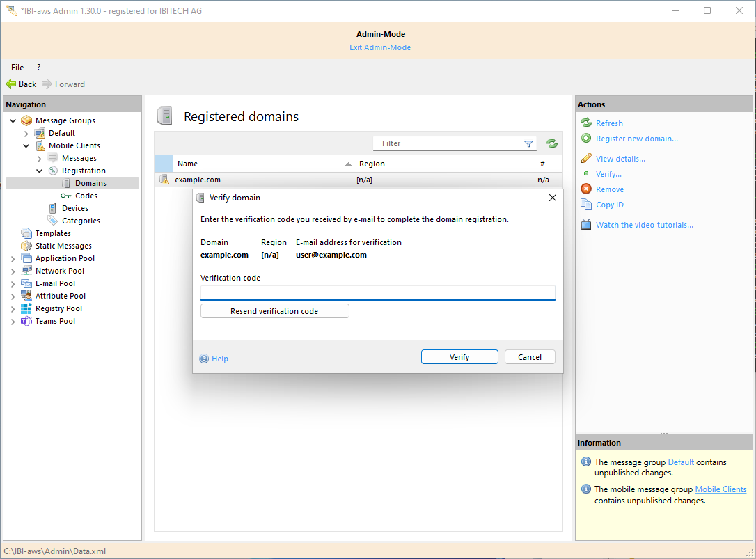Click the green refresh icon beside Filter
Image resolution: width=756 pixels, height=559 pixels.
pyautogui.click(x=552, y=143)
